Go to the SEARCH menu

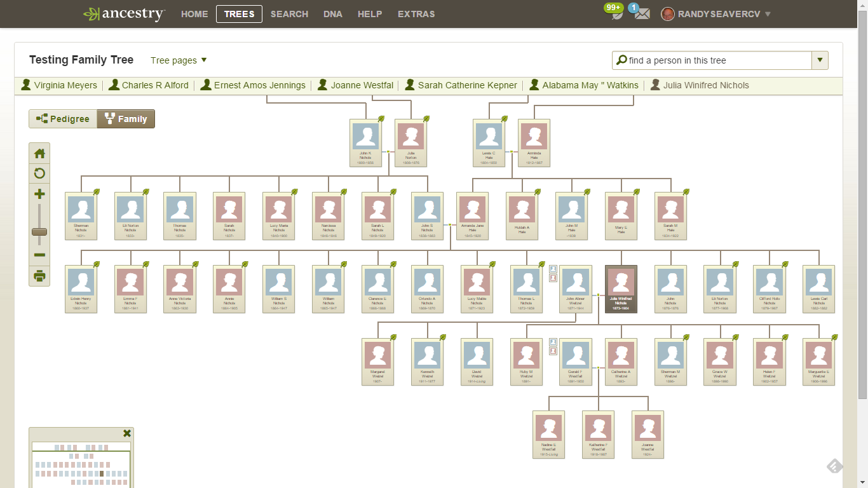(x=289, y=13)
